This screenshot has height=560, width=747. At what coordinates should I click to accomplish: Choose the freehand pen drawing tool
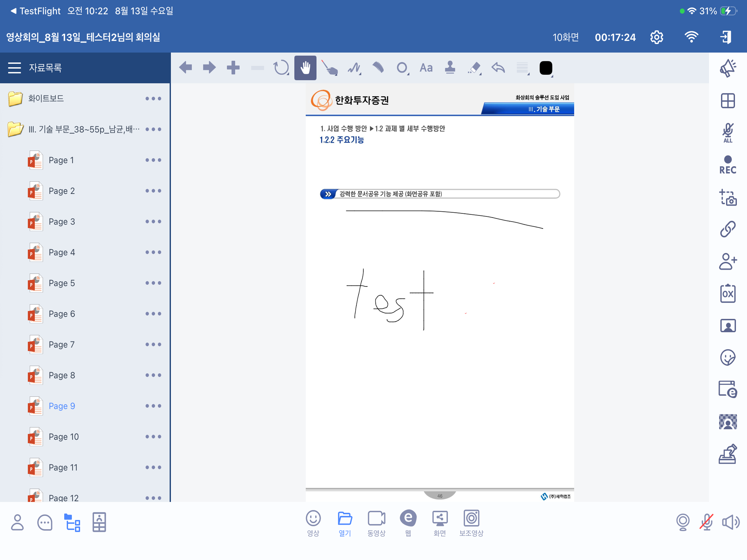click(x=354, y=68)
